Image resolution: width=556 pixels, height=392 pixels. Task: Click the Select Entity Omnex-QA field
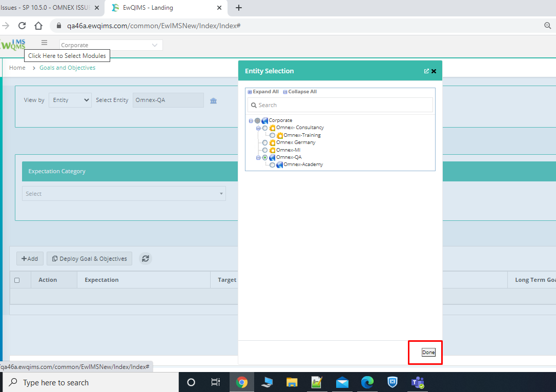click(x=168, y=100)
